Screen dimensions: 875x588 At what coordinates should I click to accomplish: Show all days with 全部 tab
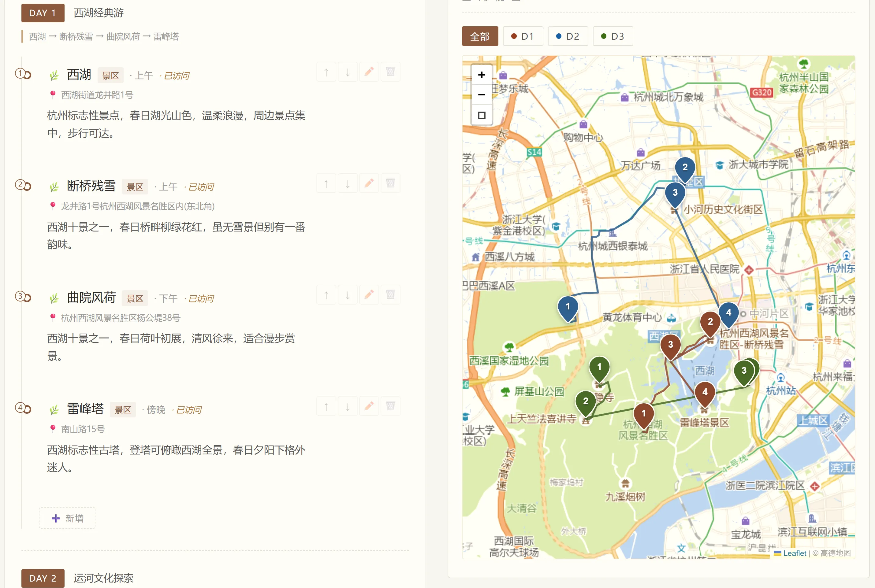[x=479, y=36]
